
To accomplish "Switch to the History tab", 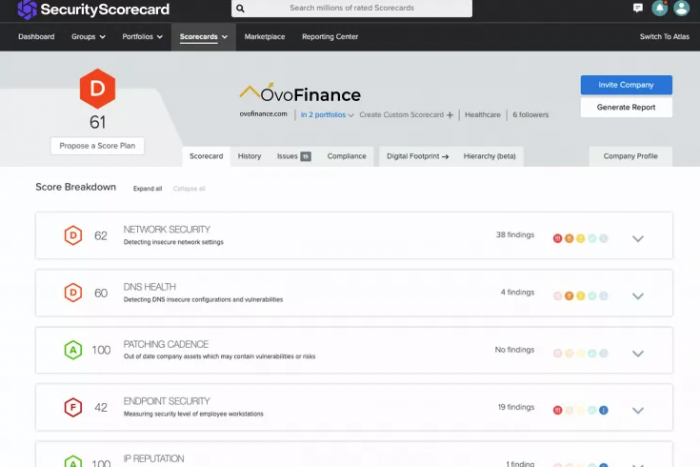I will [250, 156].
